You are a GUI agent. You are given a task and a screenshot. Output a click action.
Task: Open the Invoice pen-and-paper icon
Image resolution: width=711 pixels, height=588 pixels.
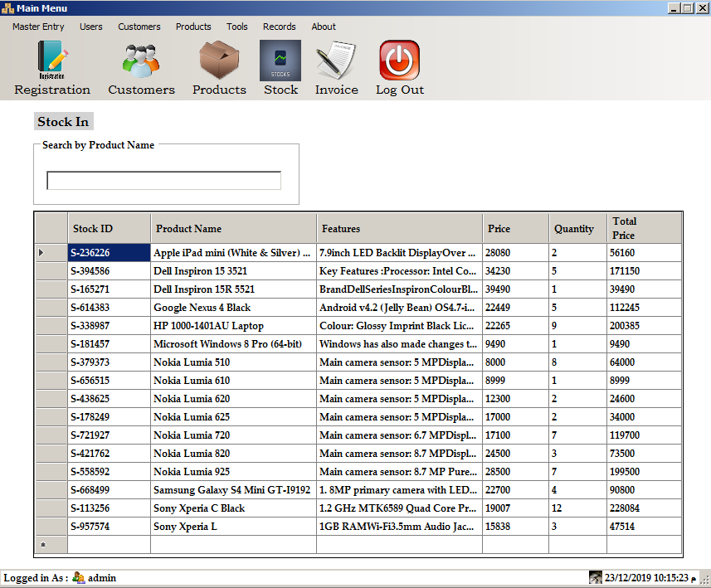click(x=336, y=61)
